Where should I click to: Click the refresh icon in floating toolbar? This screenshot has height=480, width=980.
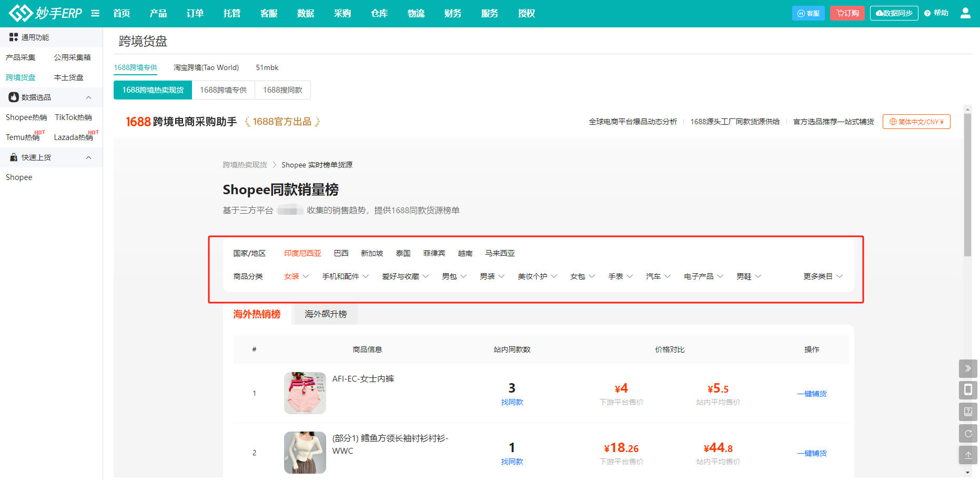(x=968, y=434)
